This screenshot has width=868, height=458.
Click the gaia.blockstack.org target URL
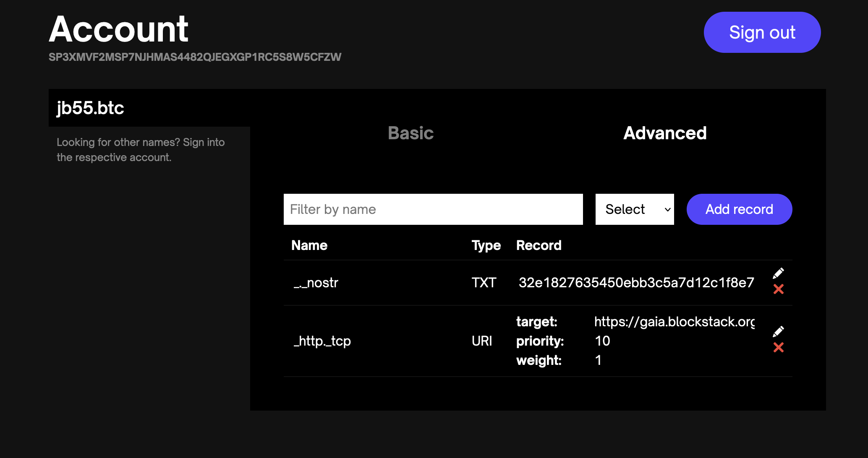675,322
